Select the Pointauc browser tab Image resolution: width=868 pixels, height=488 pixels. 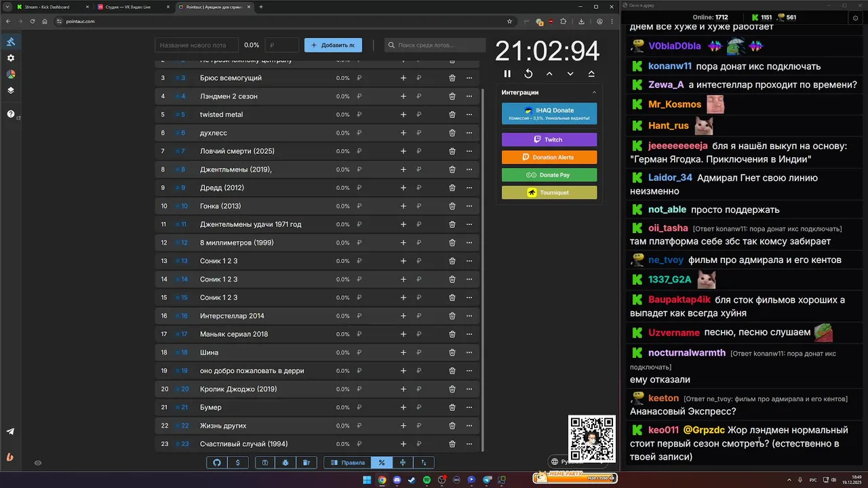[x=214, y=7]
